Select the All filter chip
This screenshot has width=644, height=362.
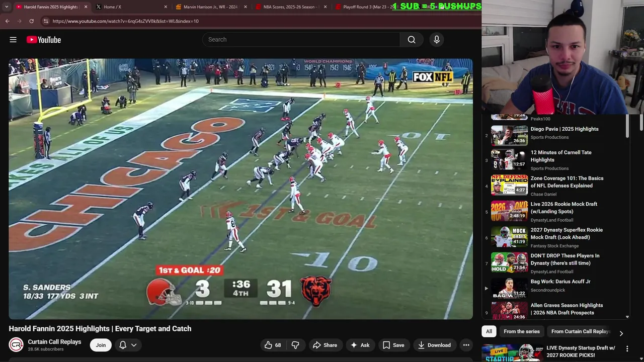point(489,331)
